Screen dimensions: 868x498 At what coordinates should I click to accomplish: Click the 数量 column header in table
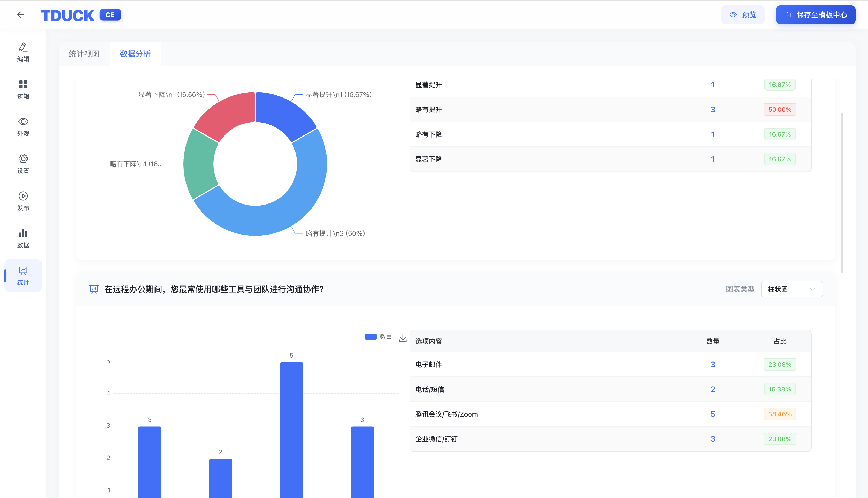pyautogui.click(x=713, y=341)
